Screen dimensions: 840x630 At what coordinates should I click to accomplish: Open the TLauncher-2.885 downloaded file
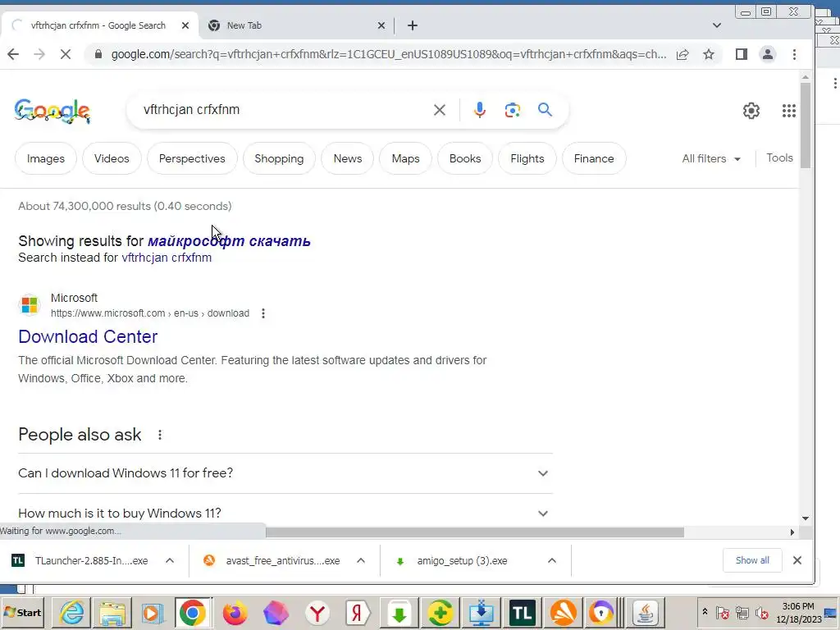80,561
